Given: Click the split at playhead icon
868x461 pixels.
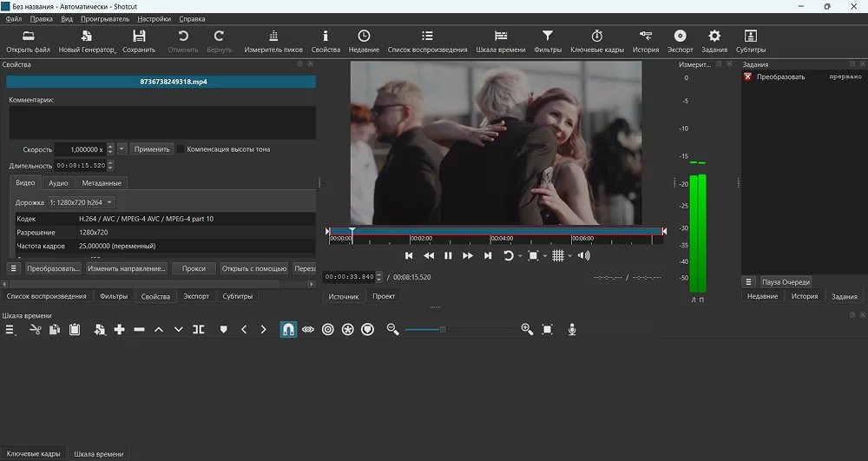Looking at the screenshot, I should (x=199, y=330).
